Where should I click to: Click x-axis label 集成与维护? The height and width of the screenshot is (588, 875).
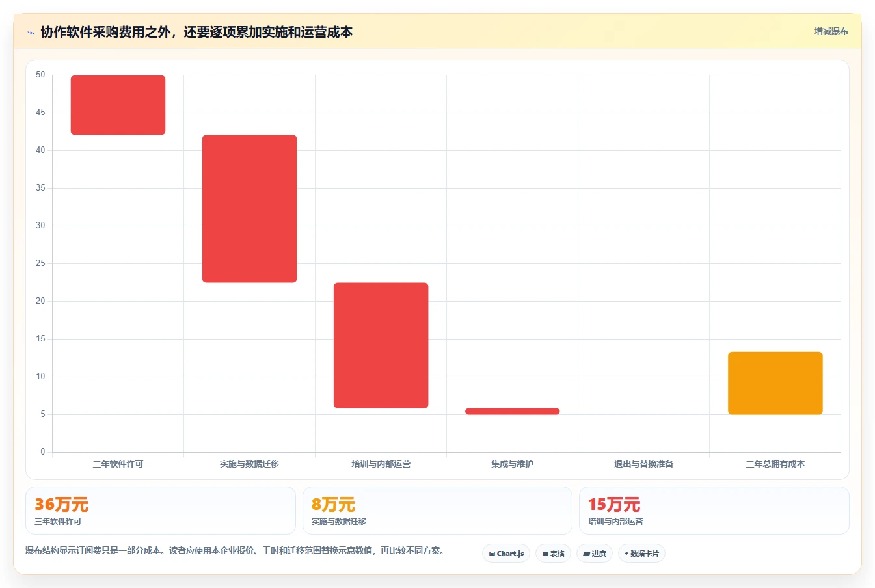tap(512, 464)
